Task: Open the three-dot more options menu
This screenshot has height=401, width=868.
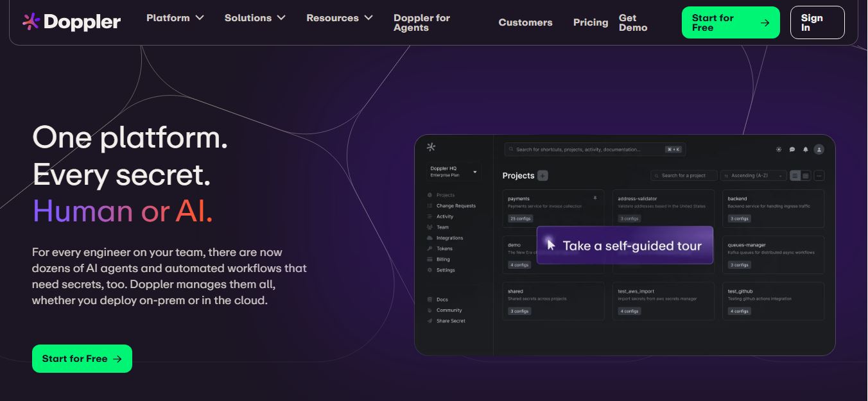Action: tap(819, 176)
